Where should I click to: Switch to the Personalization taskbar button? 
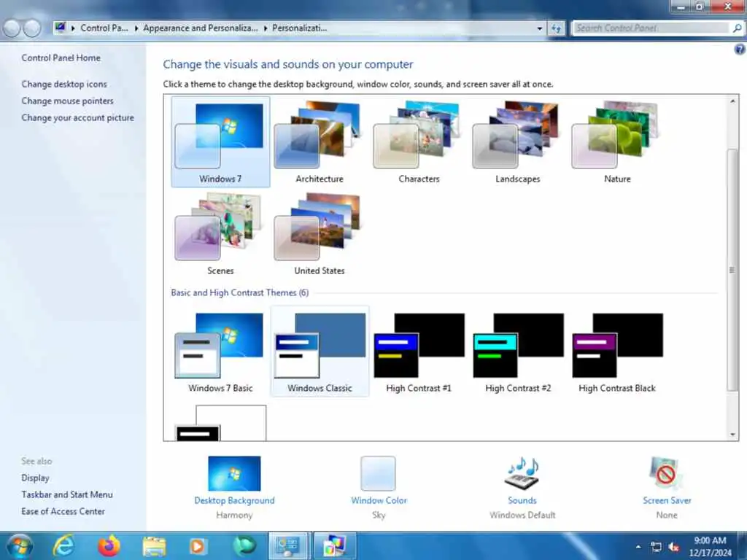click(334, 545)
